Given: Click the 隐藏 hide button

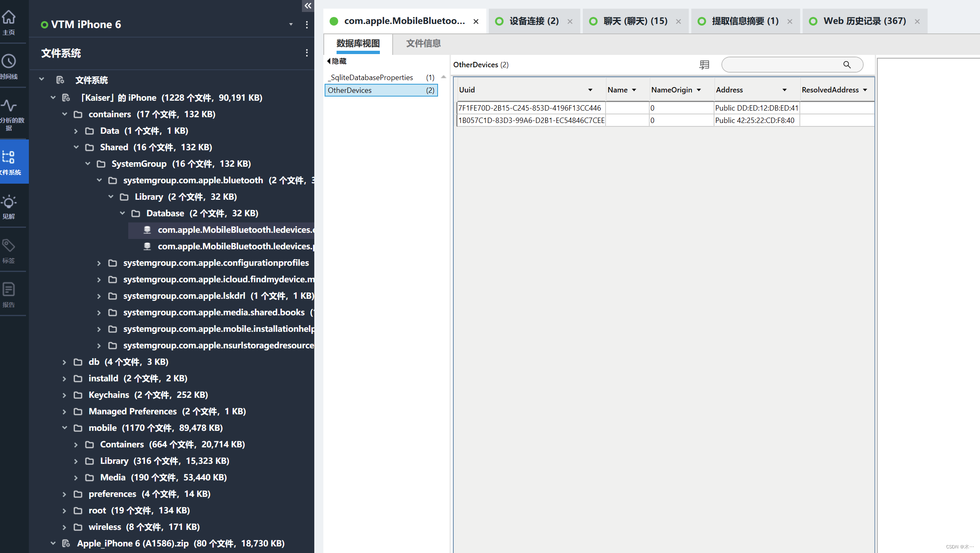Looking at the screenshot, I should (337, 61).
